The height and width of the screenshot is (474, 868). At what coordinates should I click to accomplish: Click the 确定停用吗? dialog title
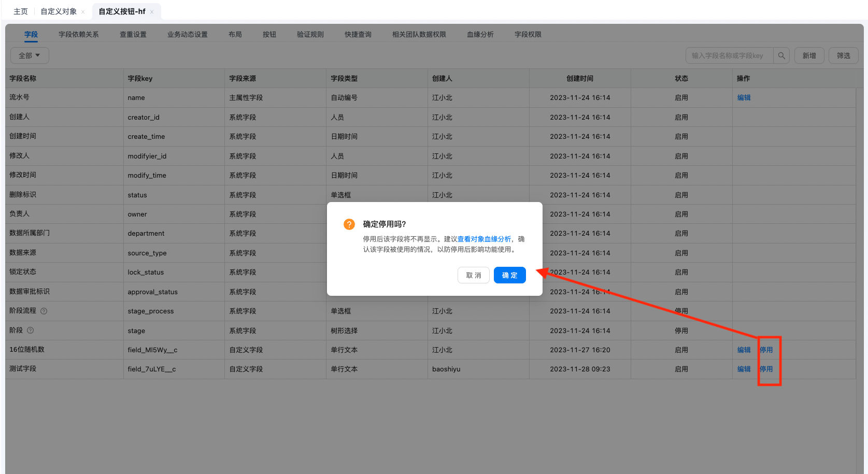tap(385, 224)
